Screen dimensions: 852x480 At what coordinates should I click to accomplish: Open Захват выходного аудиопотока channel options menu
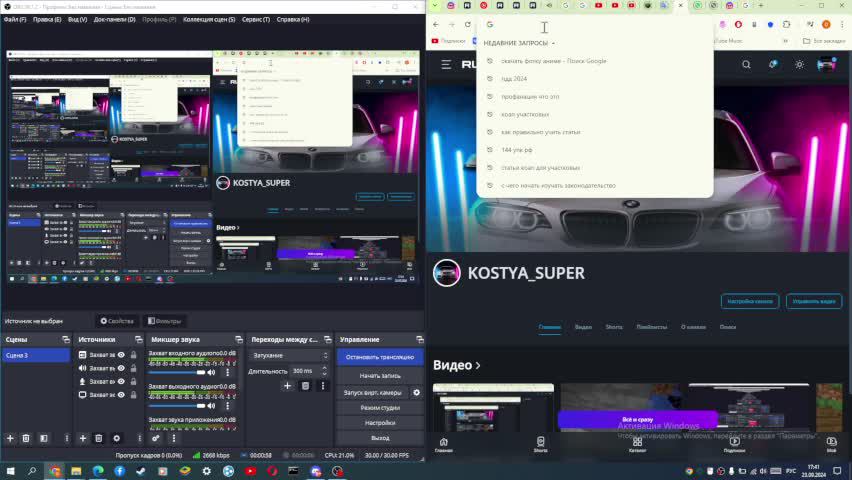click(228, 406)
